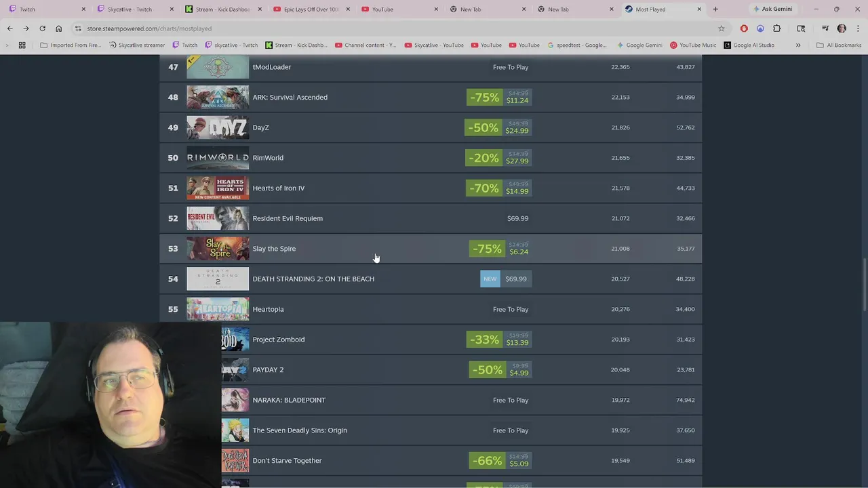Click the $69.99 price for Resident Evil Requiem
868x488 pixels.
pos(518,218)
